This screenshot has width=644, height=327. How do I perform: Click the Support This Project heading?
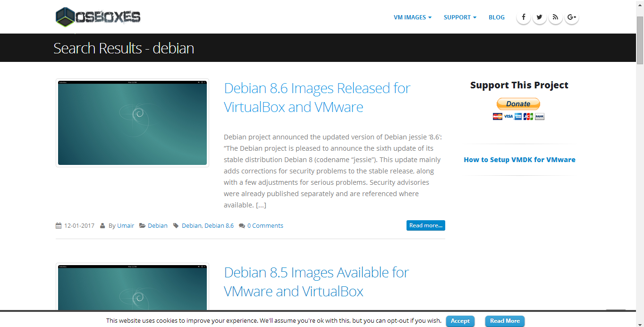point(519,85)
